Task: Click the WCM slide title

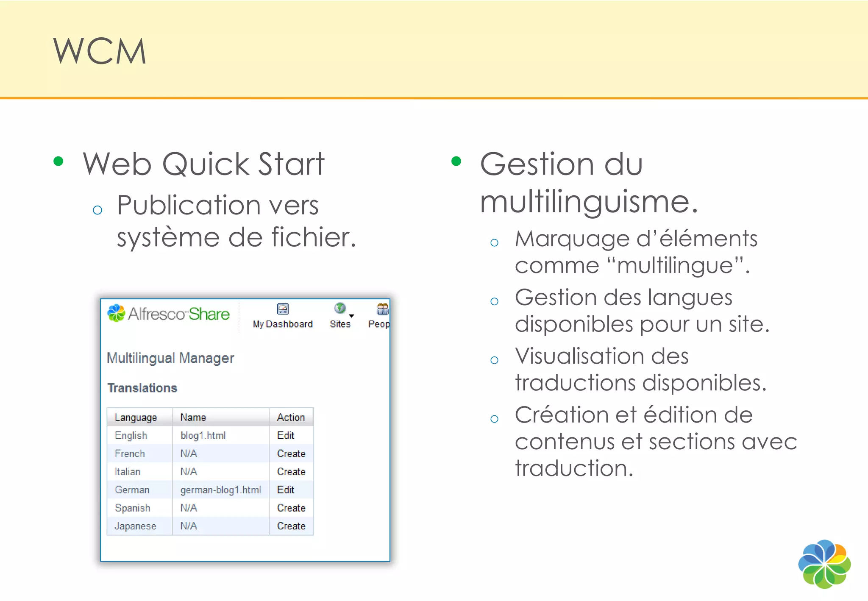Action: [x=100, y=51]
